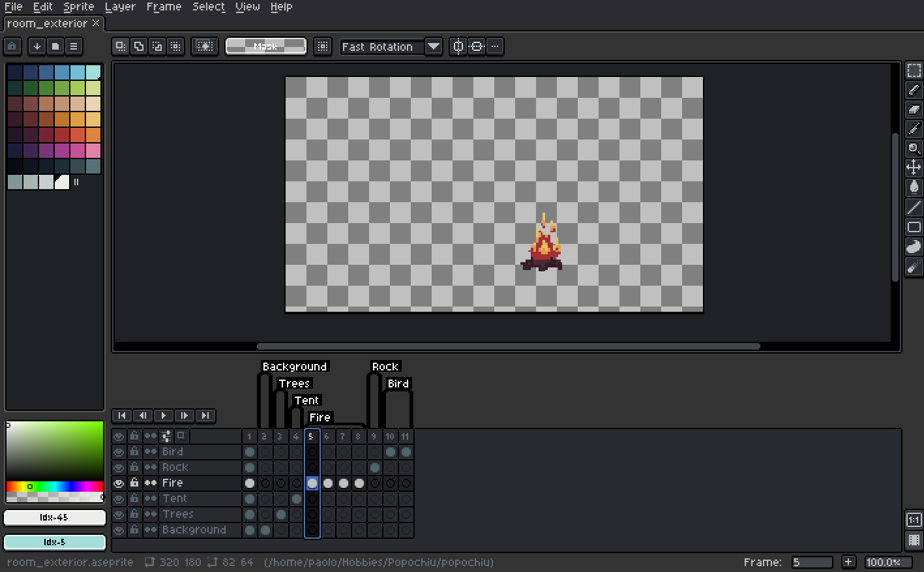Select the Rectangular Marquee tool
924x572 pixels.
[x=914, y=70]
